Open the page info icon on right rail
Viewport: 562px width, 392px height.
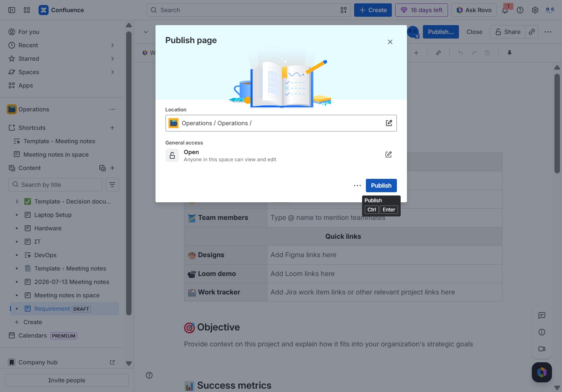point(542,332)
